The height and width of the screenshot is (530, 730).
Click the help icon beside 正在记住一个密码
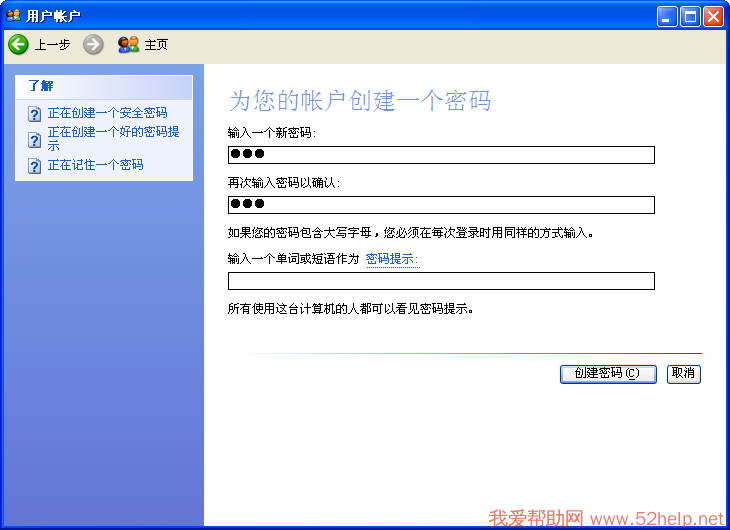[x=35, y=165]
